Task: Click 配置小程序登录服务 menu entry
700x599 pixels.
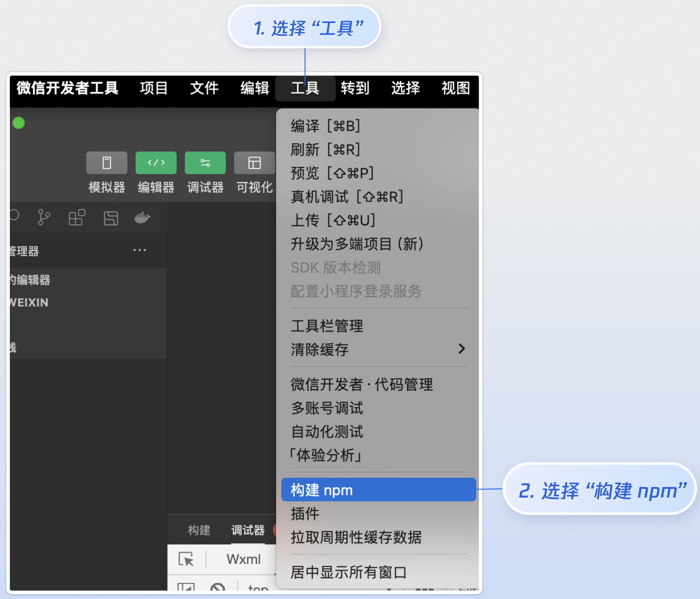Action: pos(378,291)
